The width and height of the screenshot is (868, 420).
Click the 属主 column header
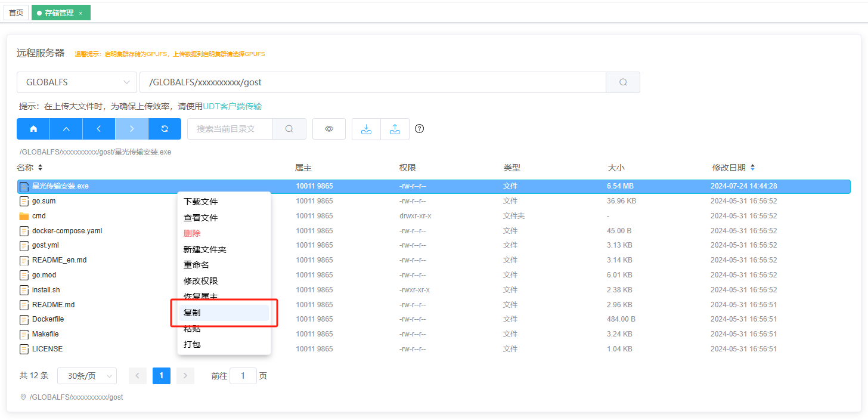303,168
